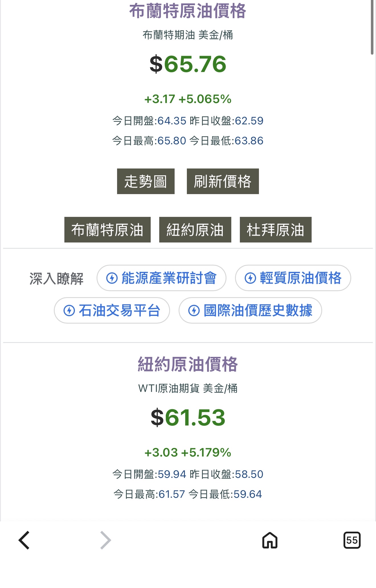376x588 pixels.
Task: Tap the browser forward arrow
Action: pyautogui.click(x=105, y=540)
